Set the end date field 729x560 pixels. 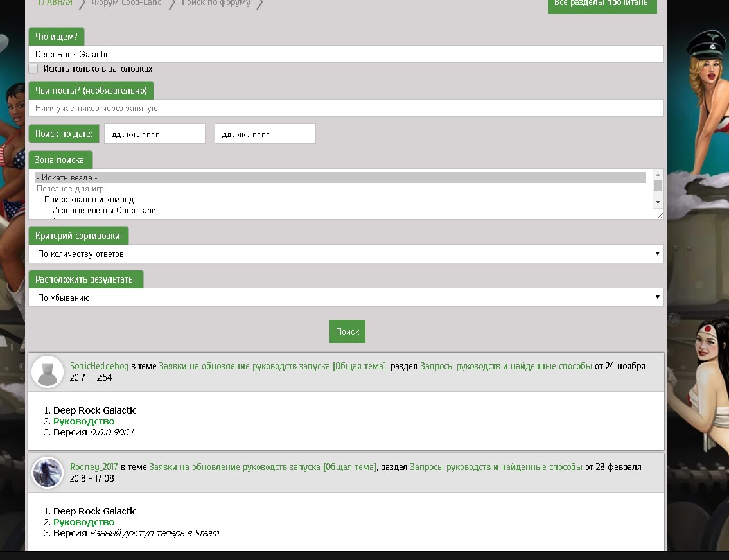click(x=265, y=134)
